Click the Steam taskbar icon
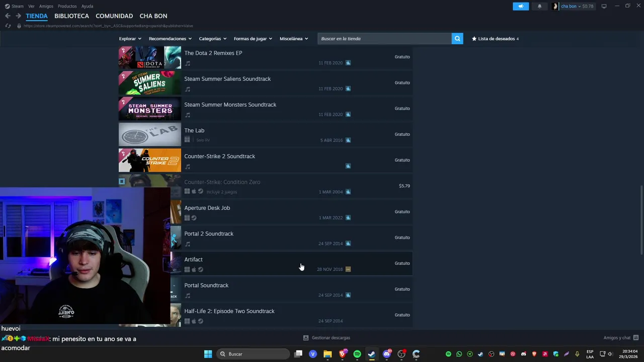This screenshot has height=362, width=644. 372,354
